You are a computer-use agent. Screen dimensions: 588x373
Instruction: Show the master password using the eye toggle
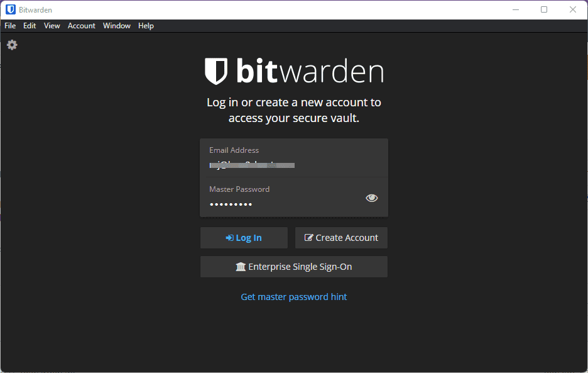[371, 198]
